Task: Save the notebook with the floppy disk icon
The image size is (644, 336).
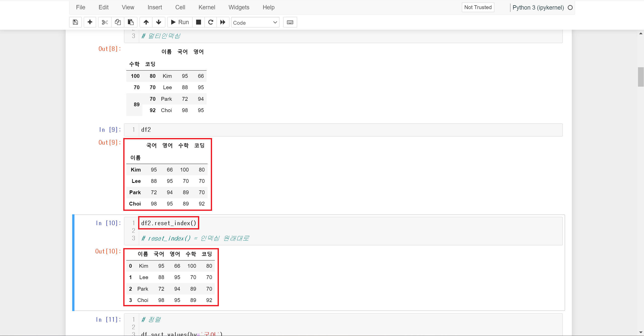Action: [75, 22]
